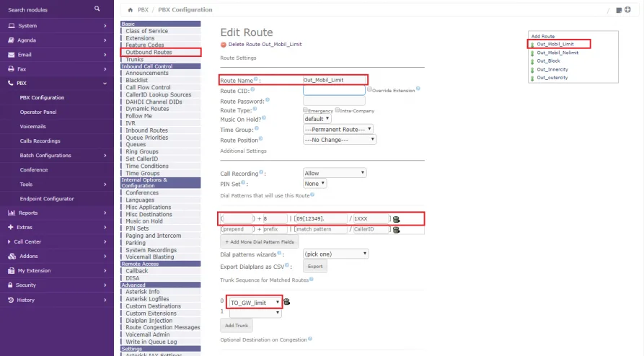Click help icon next to Route CID
Image resolution: width=644 pixels, height=356 pixels.
click(x=252, y=89)
